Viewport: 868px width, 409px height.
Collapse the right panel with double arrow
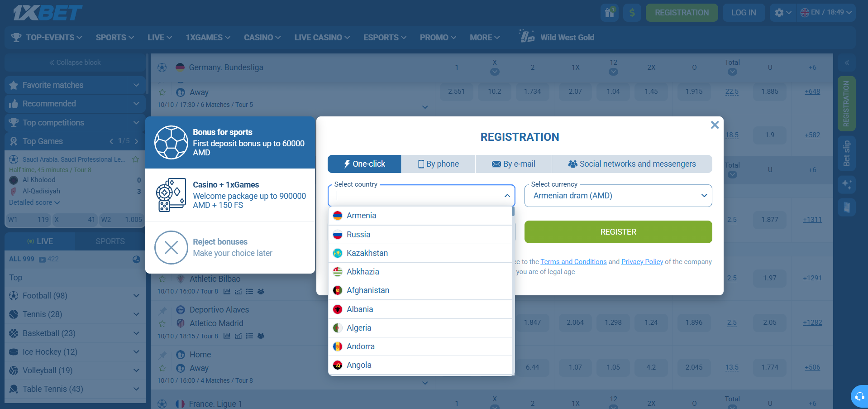click(847, 63)
